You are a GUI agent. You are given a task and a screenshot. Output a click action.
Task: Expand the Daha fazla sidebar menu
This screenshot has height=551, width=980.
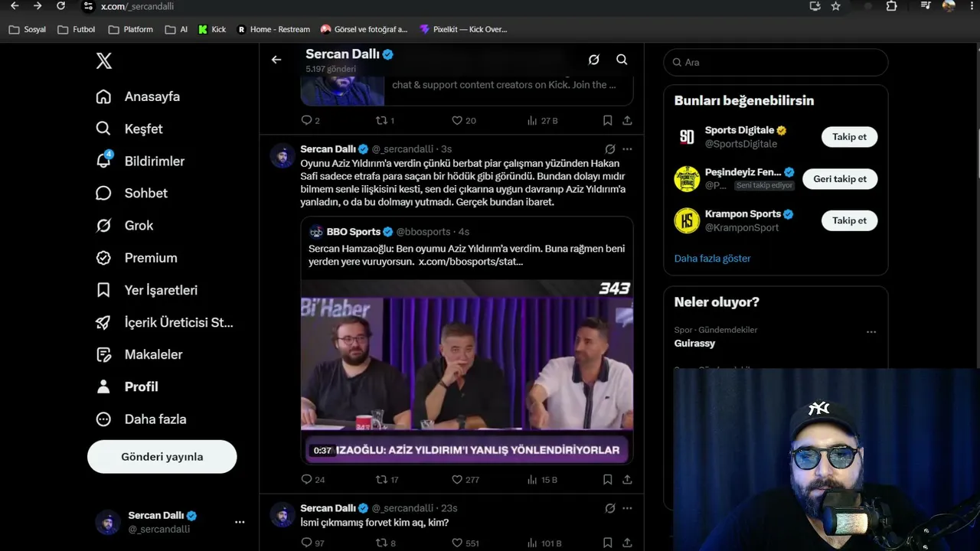coord(142,419)
